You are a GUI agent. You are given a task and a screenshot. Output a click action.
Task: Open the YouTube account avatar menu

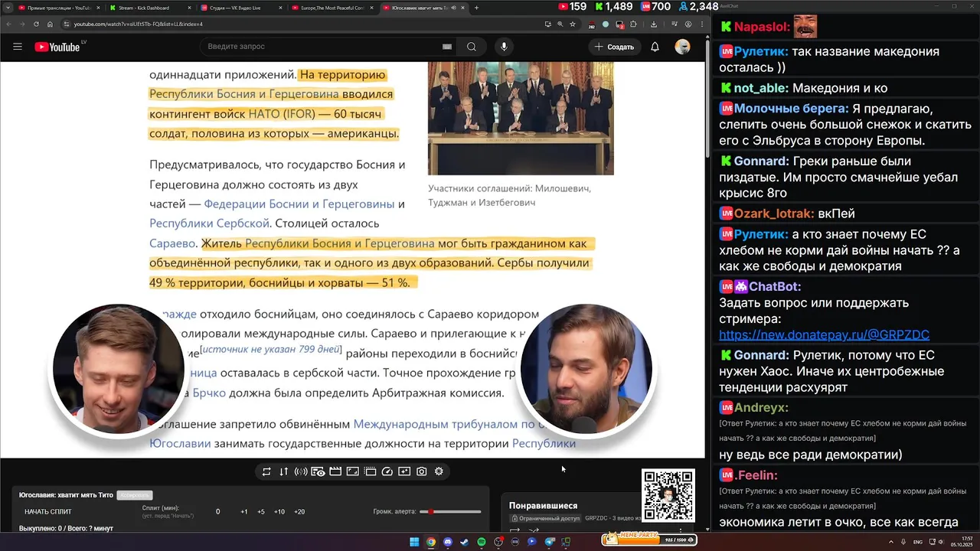(x=682, y=47)
